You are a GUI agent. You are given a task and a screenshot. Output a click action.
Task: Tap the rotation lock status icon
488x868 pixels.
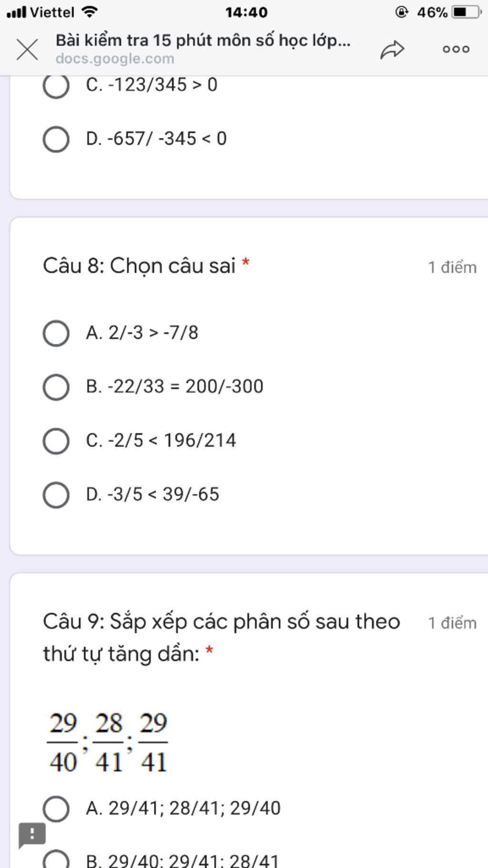tap(402, 12)
